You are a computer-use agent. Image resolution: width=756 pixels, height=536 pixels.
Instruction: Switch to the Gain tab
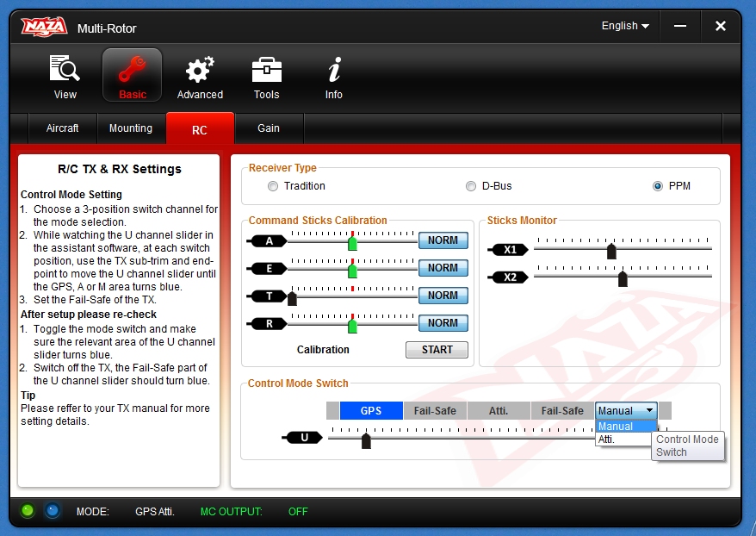pos(269,128)
